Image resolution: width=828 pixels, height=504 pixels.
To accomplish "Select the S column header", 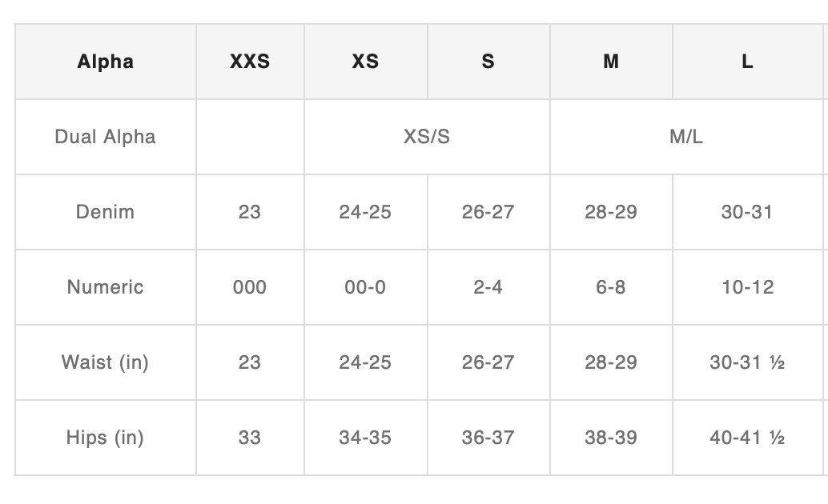I will 488,62.
